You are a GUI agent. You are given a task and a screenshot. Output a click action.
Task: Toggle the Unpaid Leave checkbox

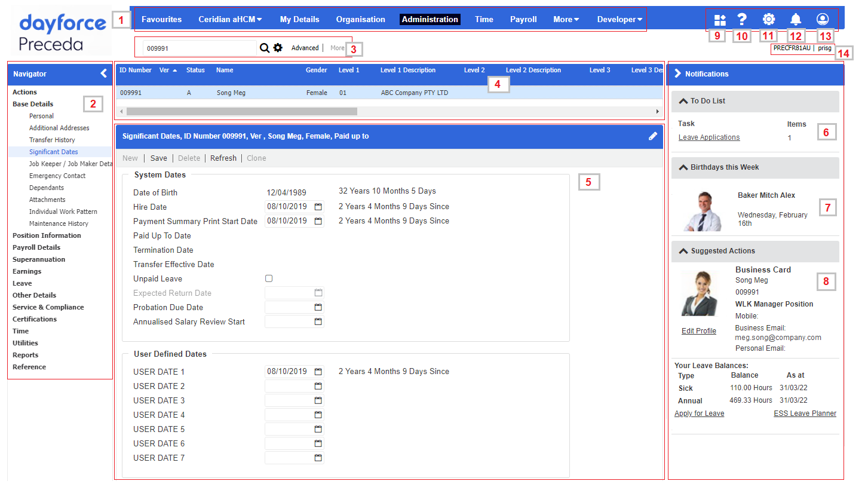pos(269,278)
